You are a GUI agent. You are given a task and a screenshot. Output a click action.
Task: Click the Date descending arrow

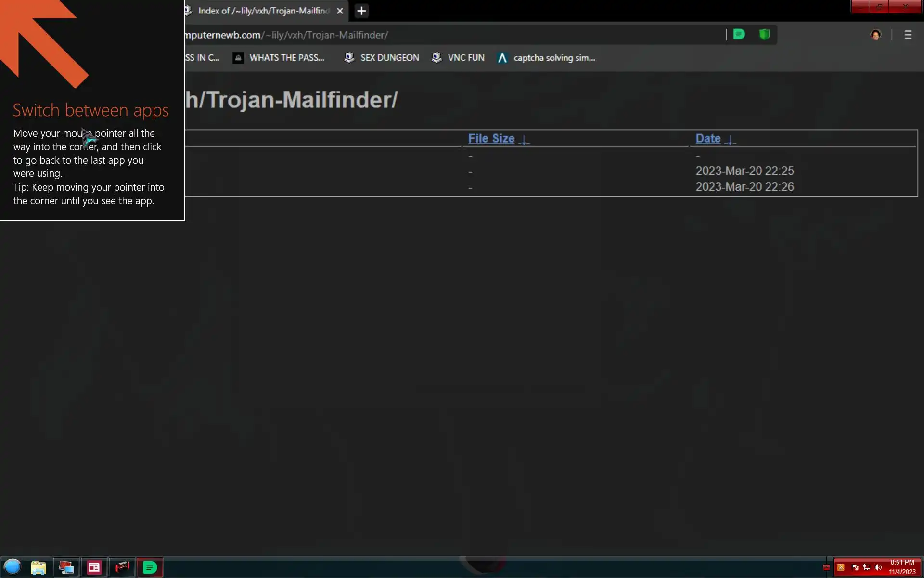click(x=730, y=140)
